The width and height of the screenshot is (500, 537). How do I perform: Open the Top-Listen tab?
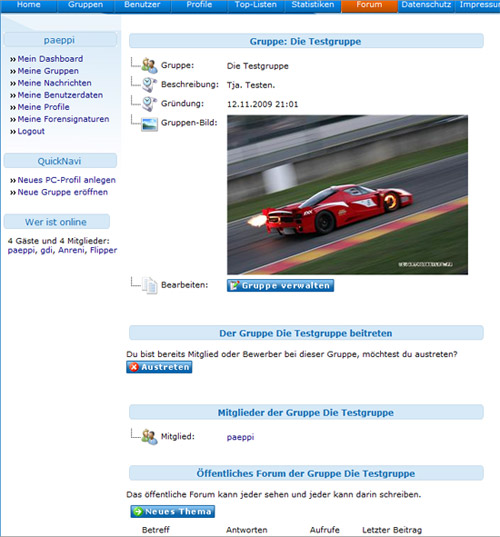pyautogui.click(x=255, y=5)
